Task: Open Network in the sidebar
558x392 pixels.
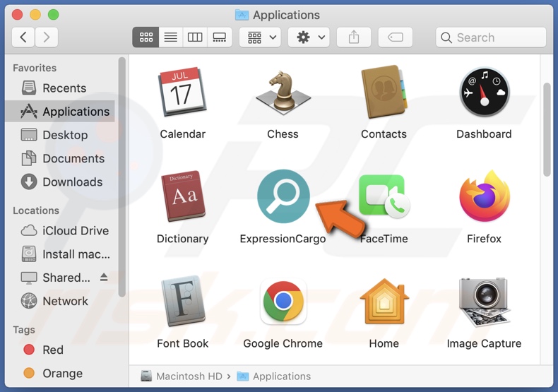Action: (x=60, y=301)
